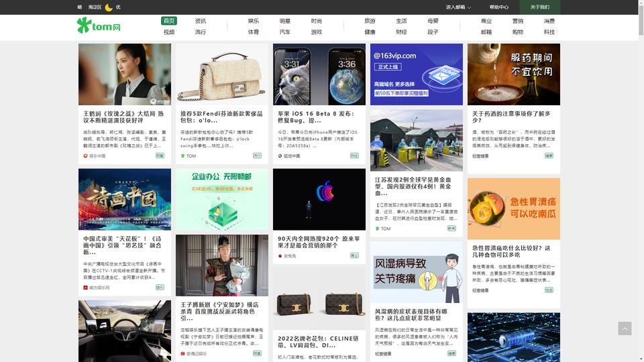Click the tag badge on the 江苏发现2例 card

click(x=451, y=228)
